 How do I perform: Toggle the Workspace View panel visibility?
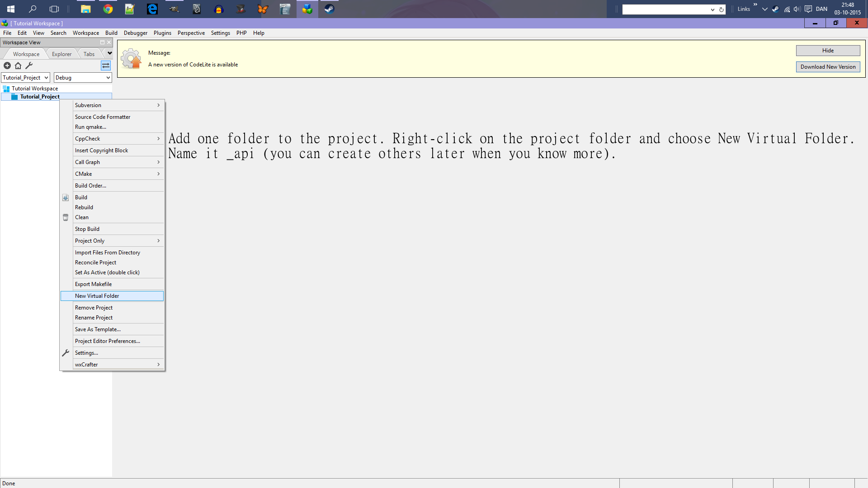[x=108, y=42]
